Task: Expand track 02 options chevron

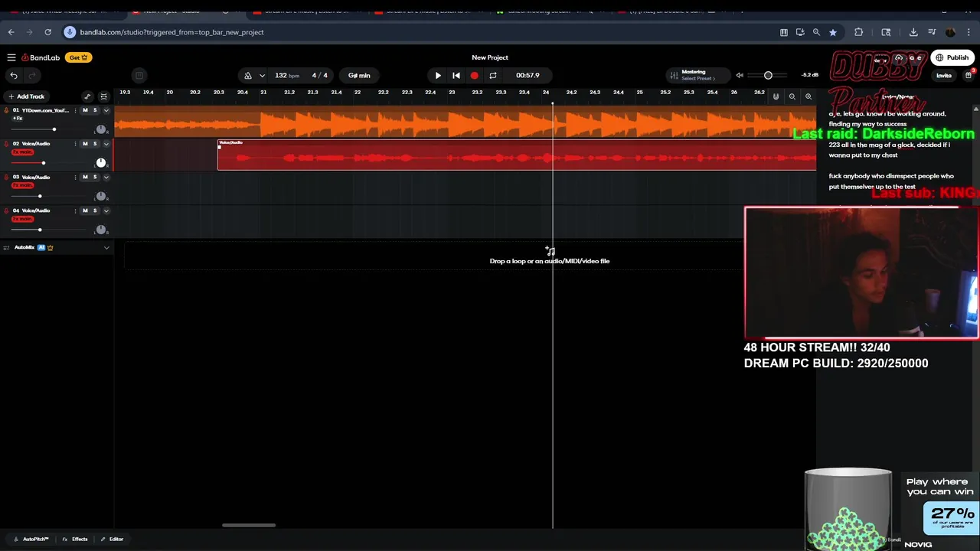Action: [106, 144]
